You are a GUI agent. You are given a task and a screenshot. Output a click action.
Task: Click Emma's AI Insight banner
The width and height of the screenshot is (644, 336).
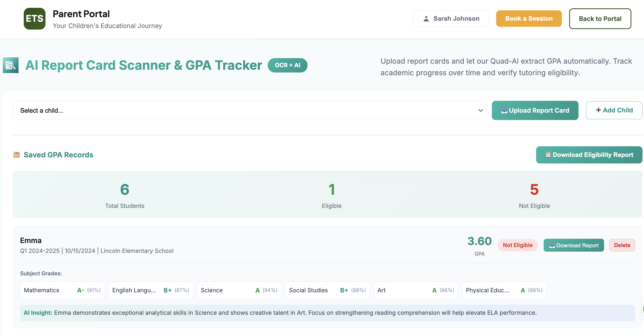(x=327, y=313)
